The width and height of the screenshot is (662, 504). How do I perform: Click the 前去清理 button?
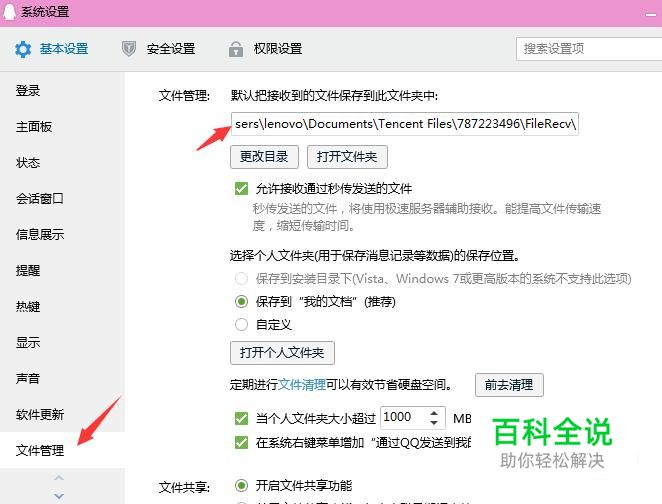pos(509,385)
